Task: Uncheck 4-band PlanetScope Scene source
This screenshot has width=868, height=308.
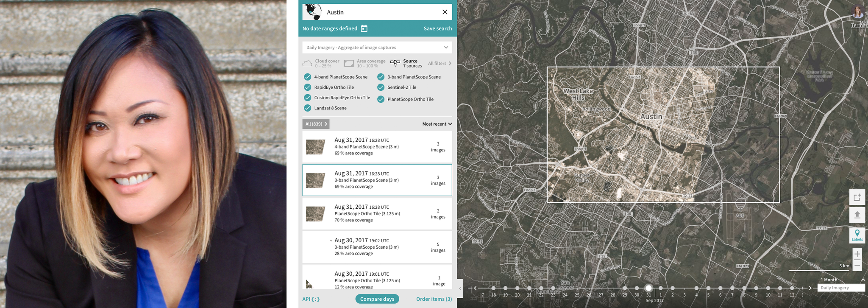Action: [x=308, y=77]
